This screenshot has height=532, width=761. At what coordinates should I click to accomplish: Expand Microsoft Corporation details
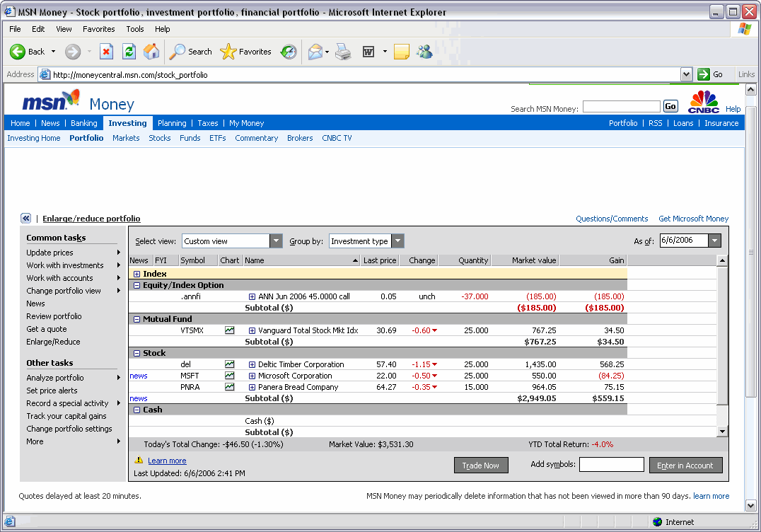252,376
